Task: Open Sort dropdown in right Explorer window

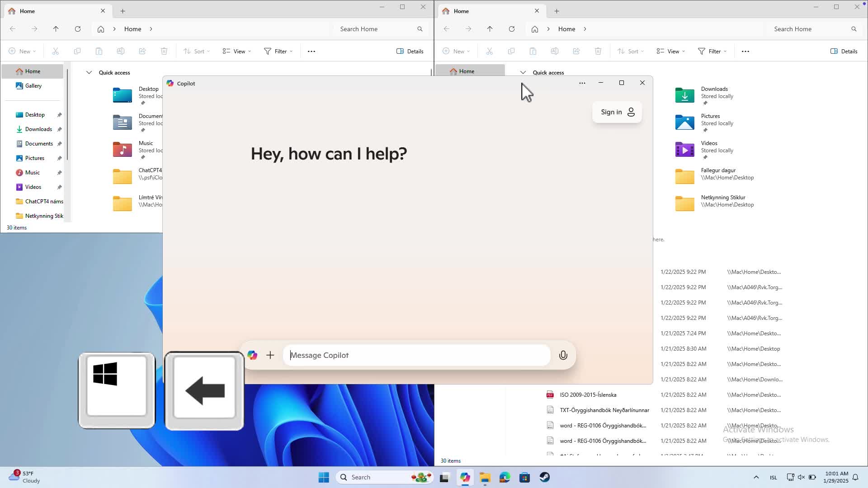Action: click(x=630, y=52)
